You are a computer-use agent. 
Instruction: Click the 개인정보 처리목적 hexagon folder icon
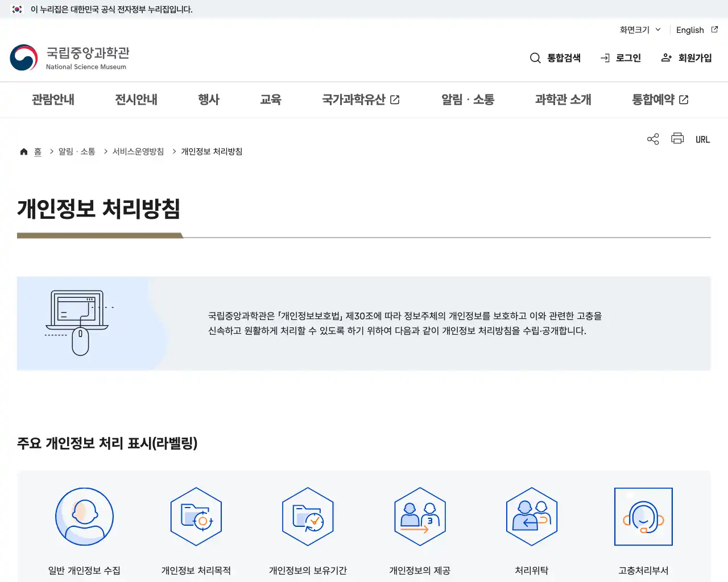coord(196,517)
